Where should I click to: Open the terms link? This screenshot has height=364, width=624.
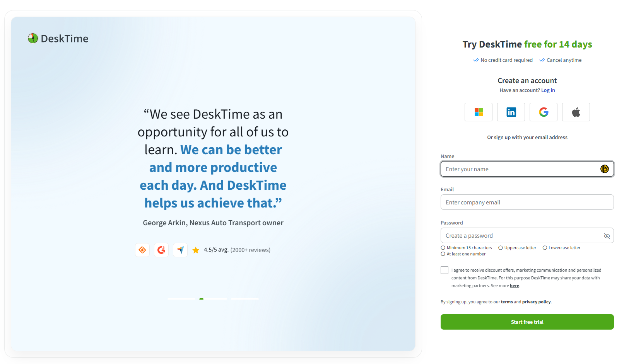pos(507,302)
